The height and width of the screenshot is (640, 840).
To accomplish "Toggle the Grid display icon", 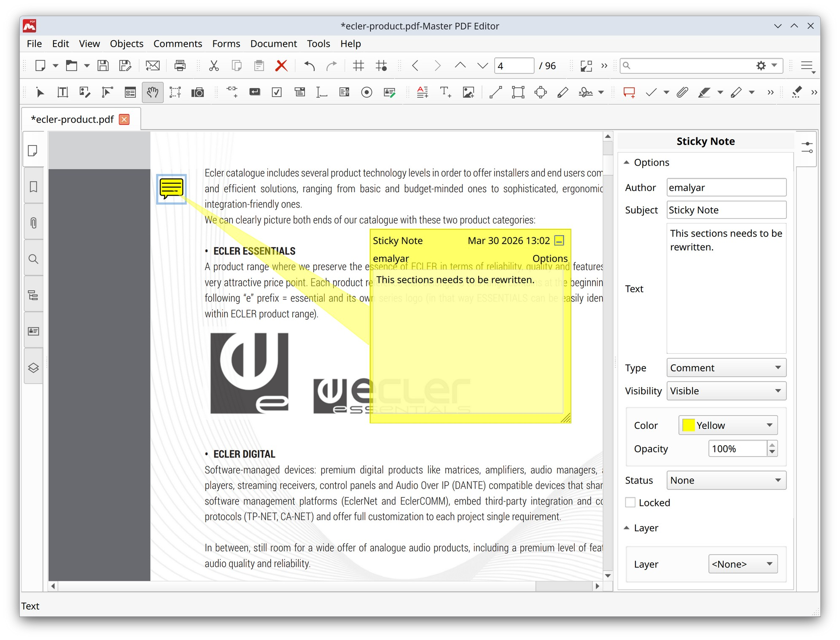I will pos(358,65).
